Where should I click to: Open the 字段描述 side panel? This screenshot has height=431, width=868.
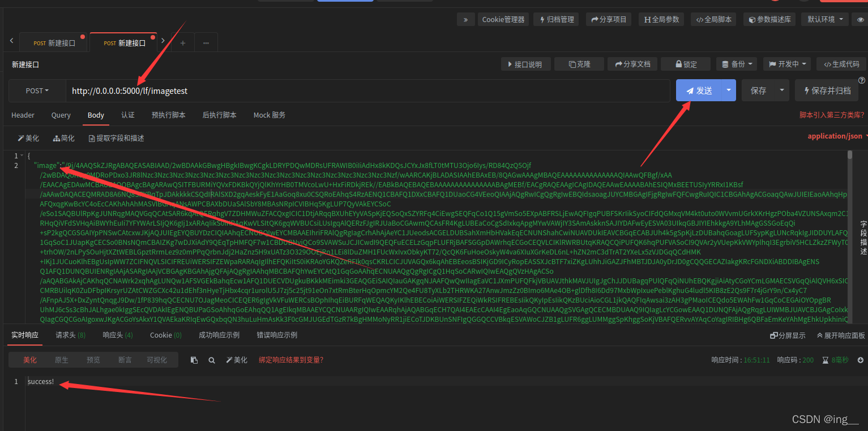[863, 238]
